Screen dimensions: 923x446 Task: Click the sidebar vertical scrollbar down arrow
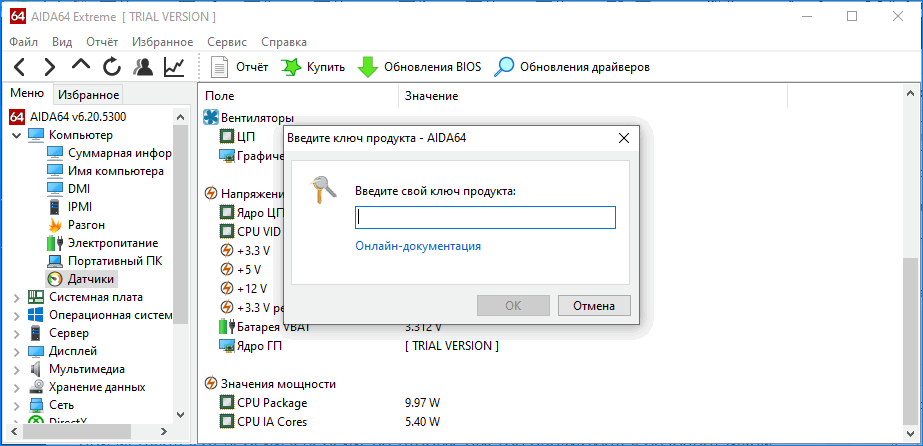click(x=181, y=414)
